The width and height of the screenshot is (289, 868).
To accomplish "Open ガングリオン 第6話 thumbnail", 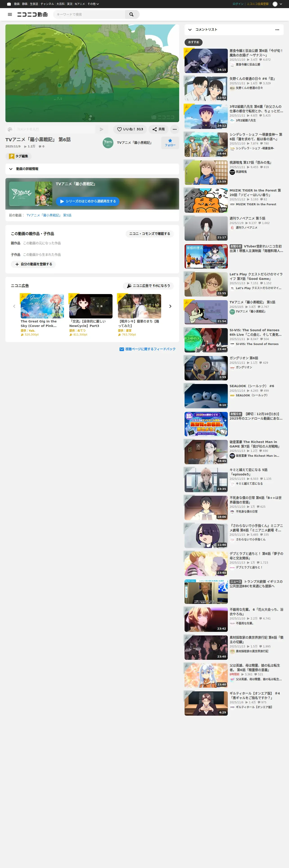I will tap(206, 368).
